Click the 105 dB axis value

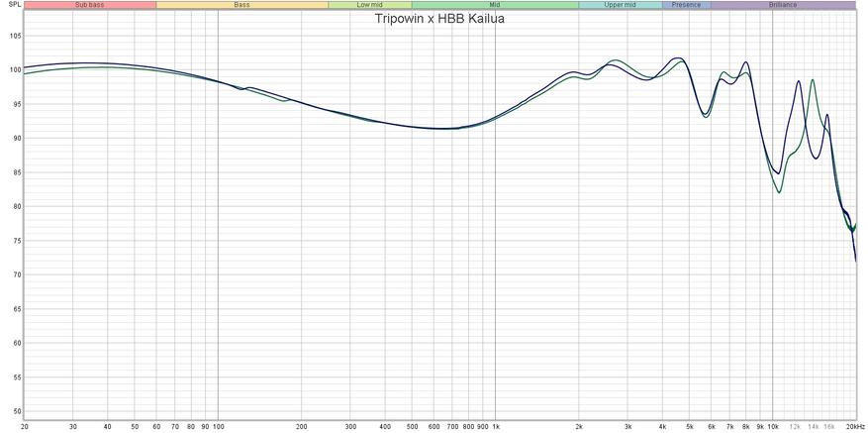(x=15, y=36)
